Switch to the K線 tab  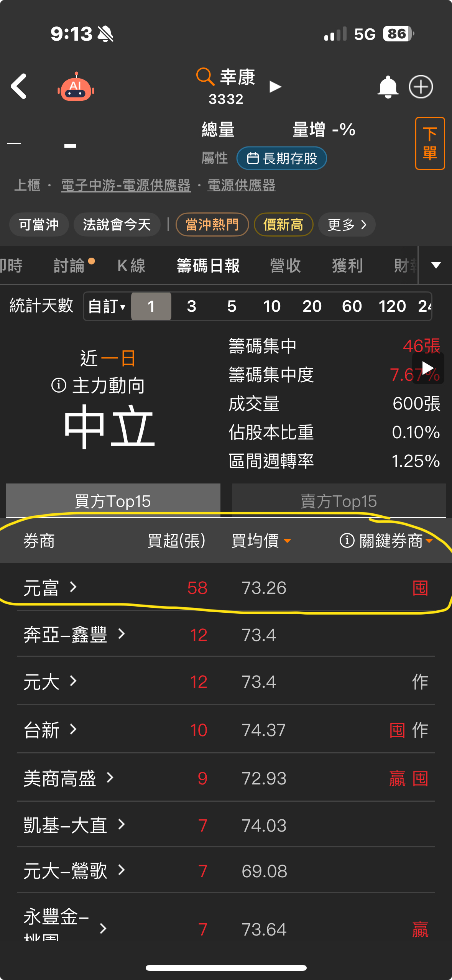[x=131, y=265]
